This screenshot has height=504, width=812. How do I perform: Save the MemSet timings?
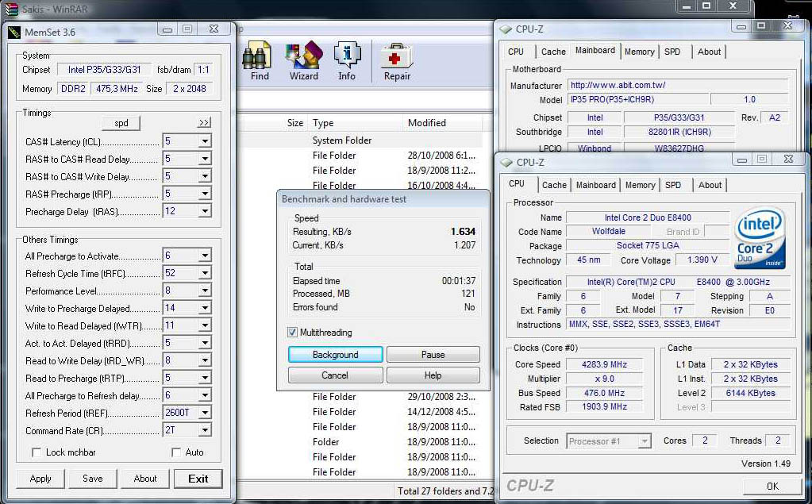tap(93, 479)
